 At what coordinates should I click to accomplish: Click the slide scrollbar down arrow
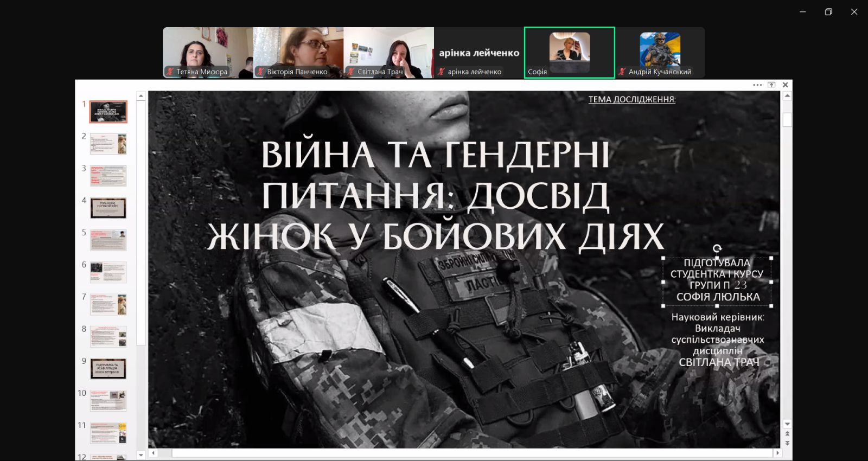[787, 424]
